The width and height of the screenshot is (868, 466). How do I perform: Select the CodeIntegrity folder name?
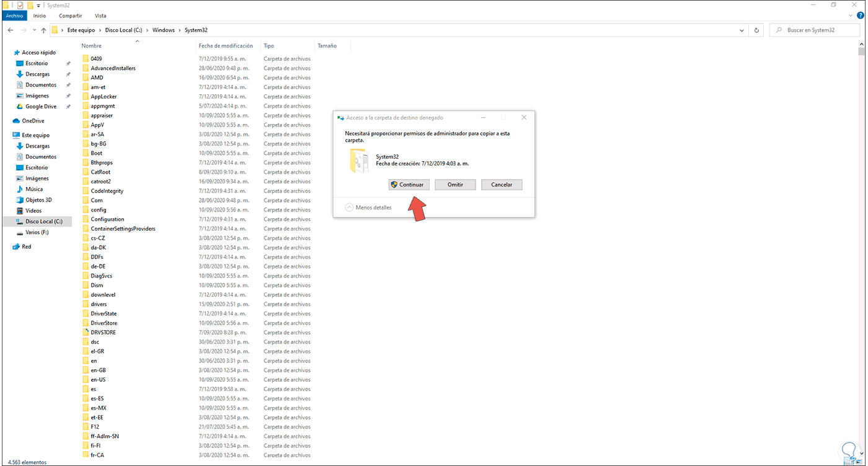coord(107,191)
